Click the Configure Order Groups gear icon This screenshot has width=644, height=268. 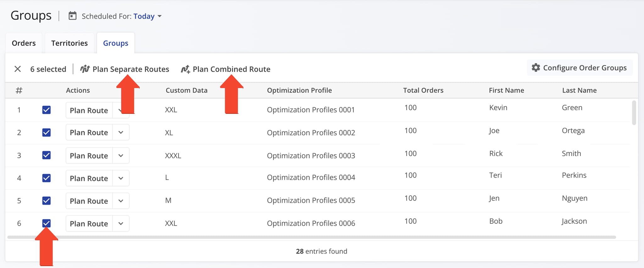click(x=536, y=68)
